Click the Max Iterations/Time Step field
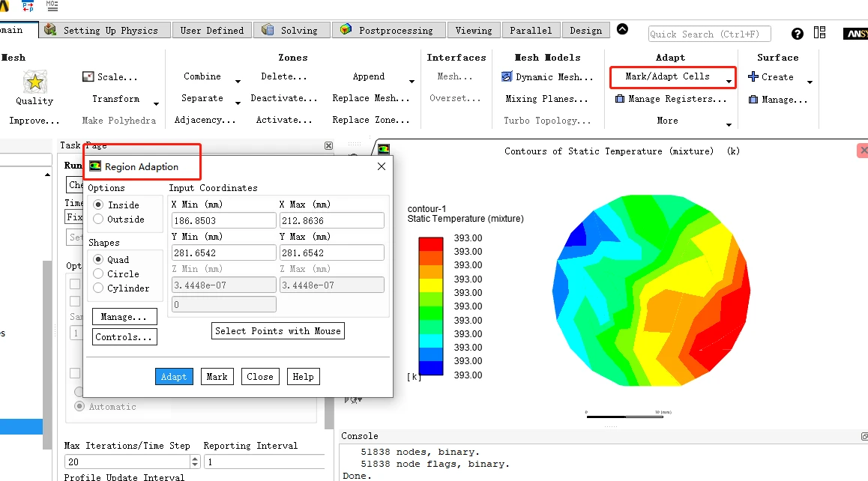This screenshot has height=481, width=868. (127, 462)
